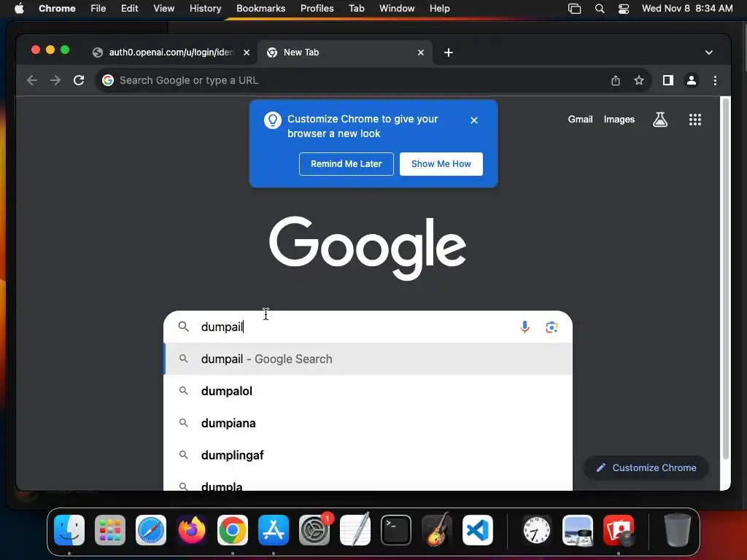This screenshot has width=747, height=560.
Task: Click the lightbulb icon in the blue tip
Action: 273,120
